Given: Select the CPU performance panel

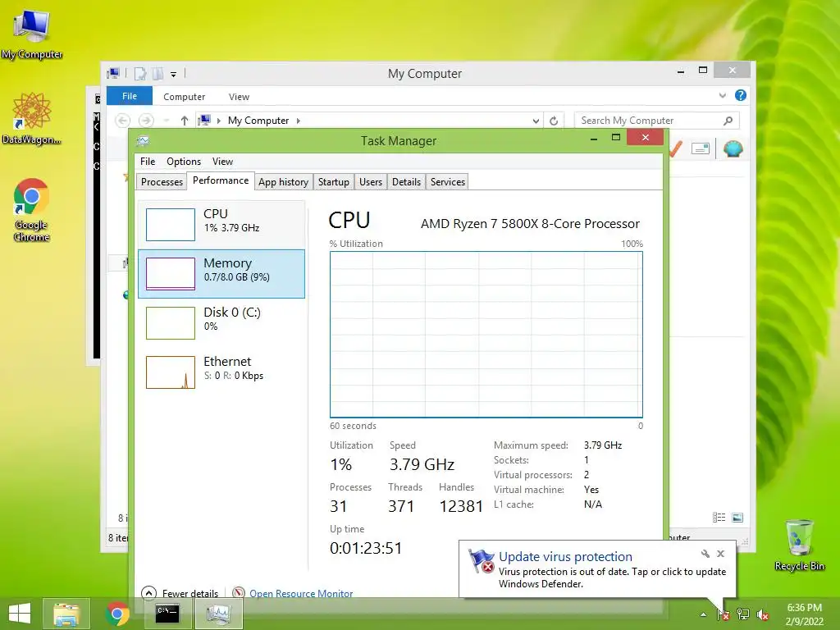Looking at the screenshot, I should coord(221,224).
